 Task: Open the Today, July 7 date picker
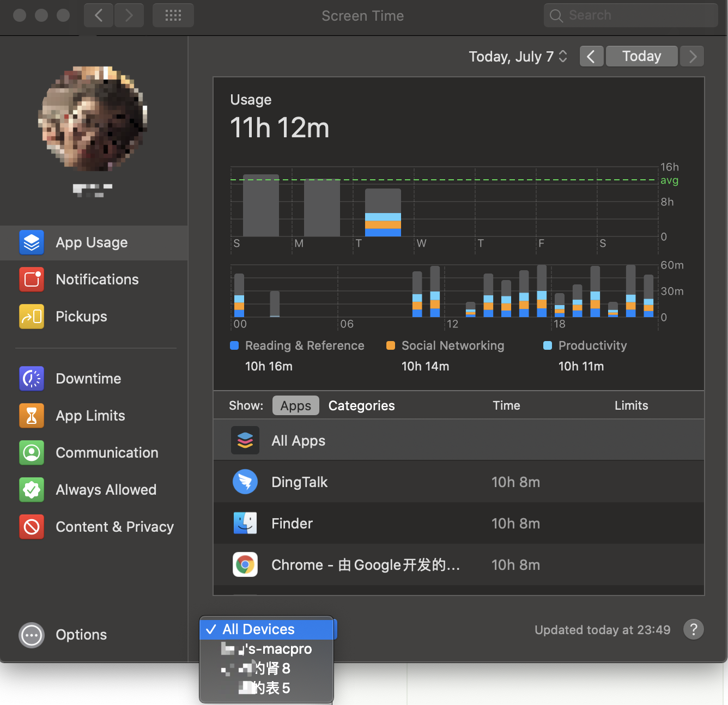click(518, 57)
